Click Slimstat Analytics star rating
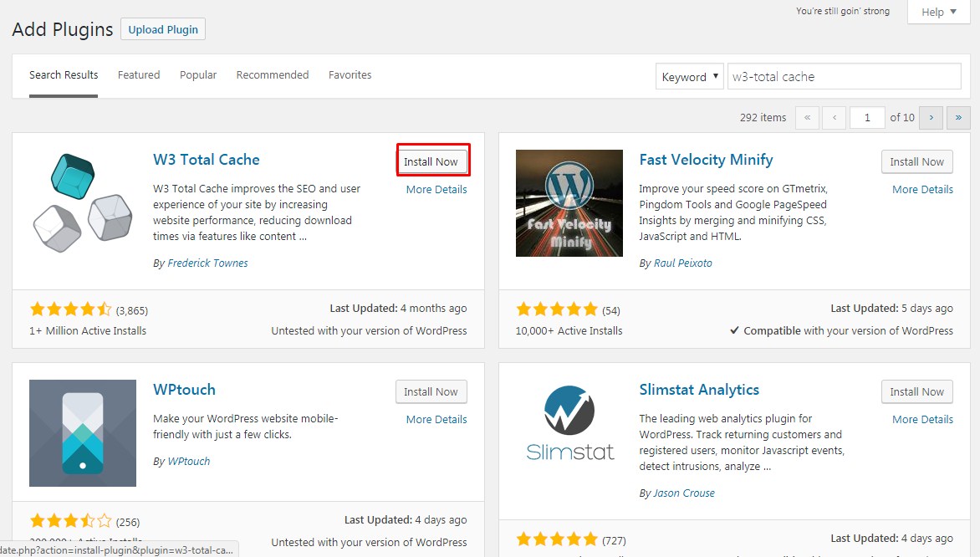This screenshot has height=557, width=980. [557, 539]
